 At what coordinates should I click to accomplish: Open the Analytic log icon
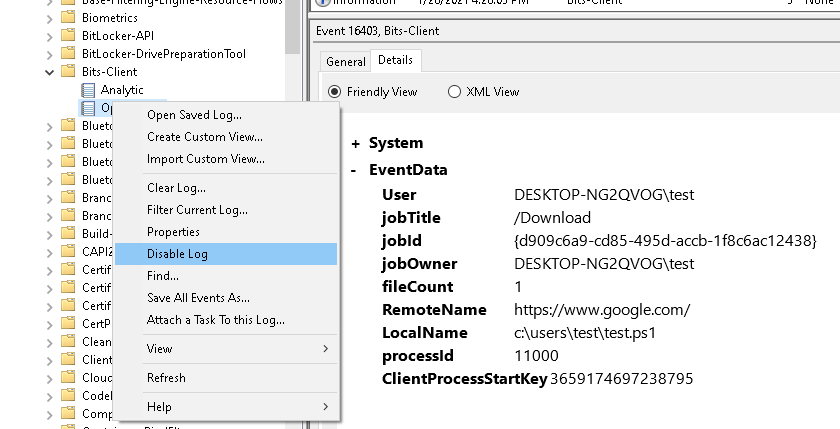[x=88, y=89]
